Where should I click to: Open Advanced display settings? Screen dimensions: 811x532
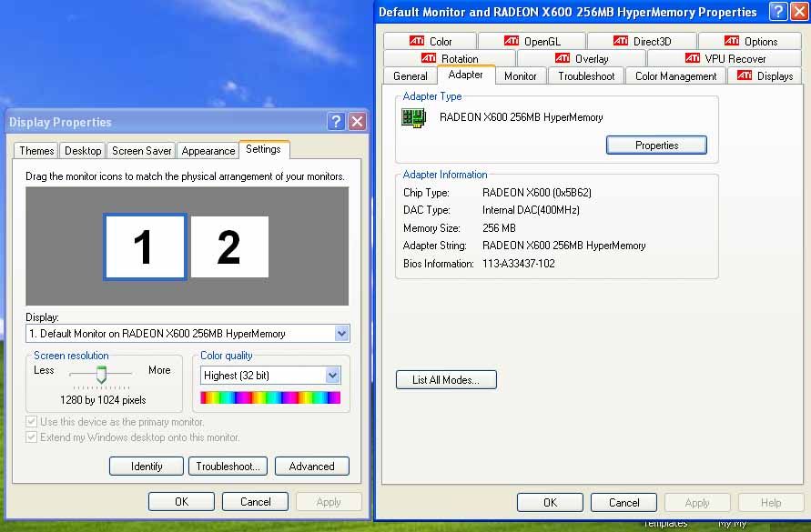point(312,467)
